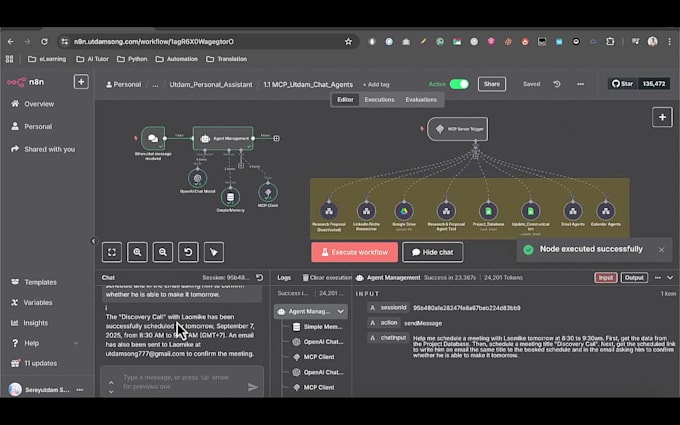Click the reset zoom button

pyautogui.click(x=188, y=252)
